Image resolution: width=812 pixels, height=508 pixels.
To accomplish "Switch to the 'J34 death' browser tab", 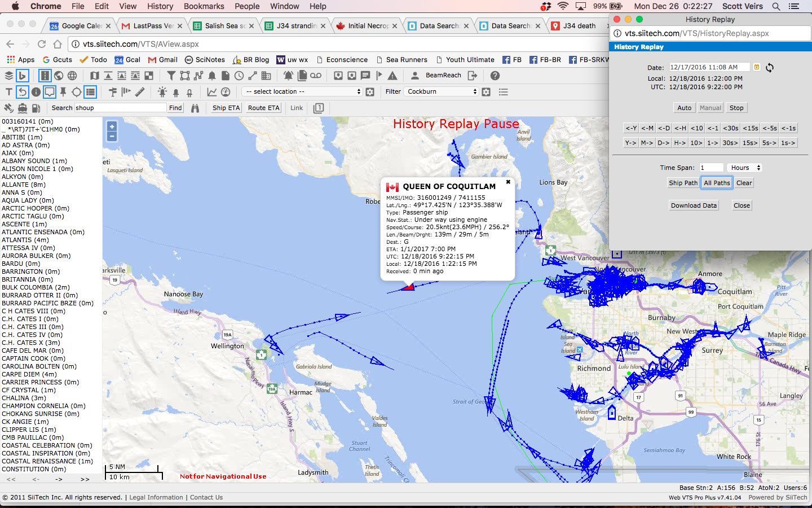I will (579, 26).
